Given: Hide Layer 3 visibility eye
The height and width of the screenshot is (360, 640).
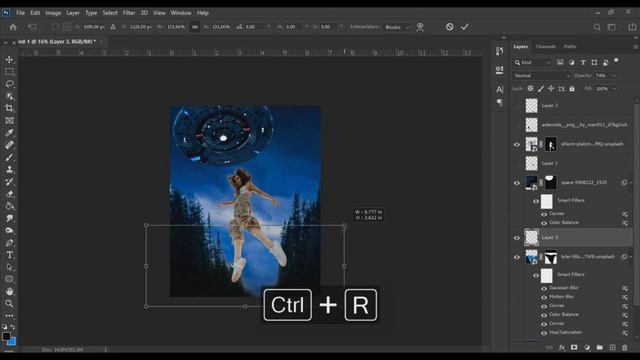Looking at the screenshot, I should point(517,238).
